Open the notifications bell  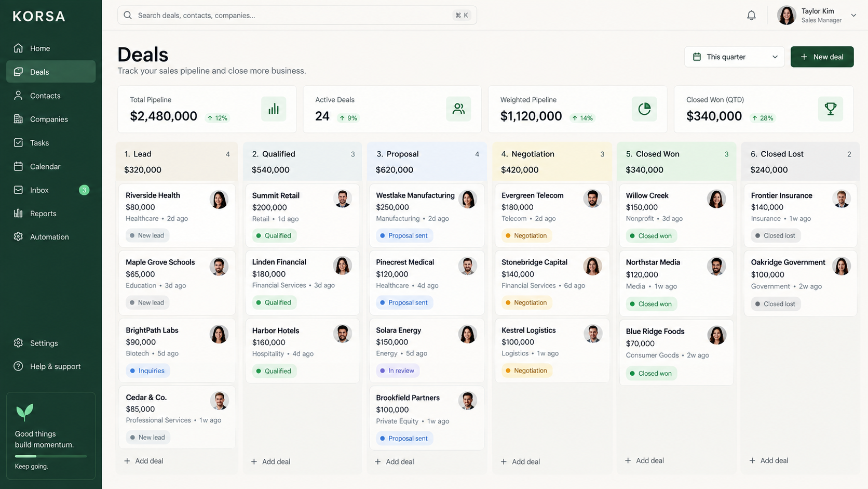coord(751,16)
